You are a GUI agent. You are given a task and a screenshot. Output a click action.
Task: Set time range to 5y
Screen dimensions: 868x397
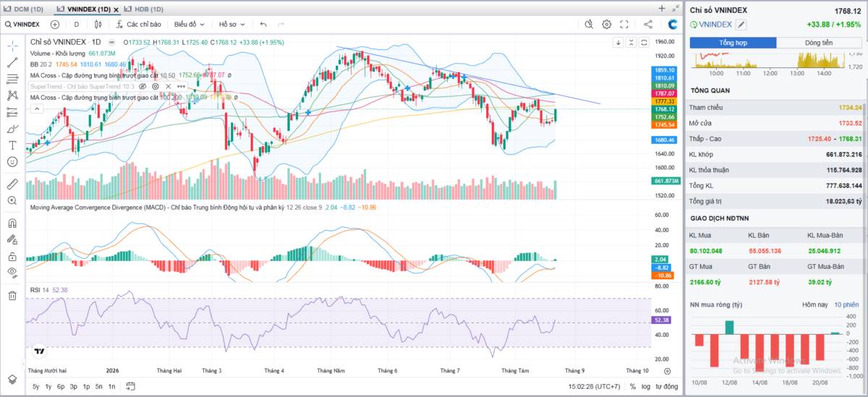[36, 386]
